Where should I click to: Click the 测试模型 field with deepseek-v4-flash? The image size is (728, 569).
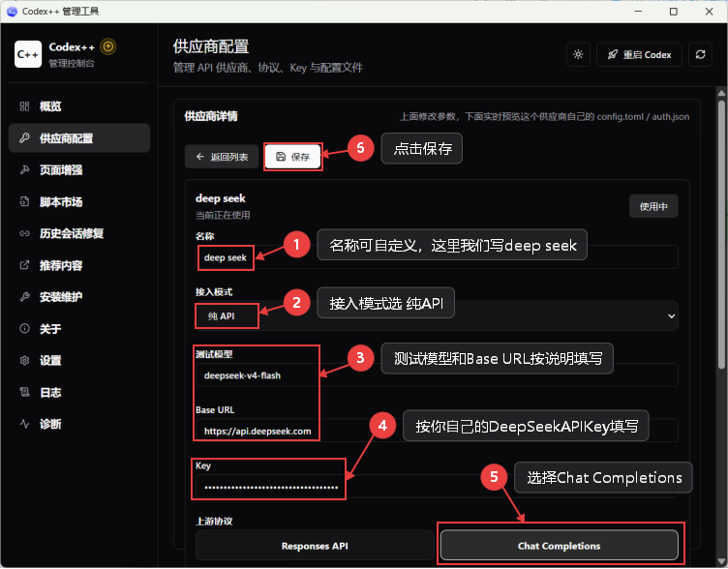pos(437,375)
